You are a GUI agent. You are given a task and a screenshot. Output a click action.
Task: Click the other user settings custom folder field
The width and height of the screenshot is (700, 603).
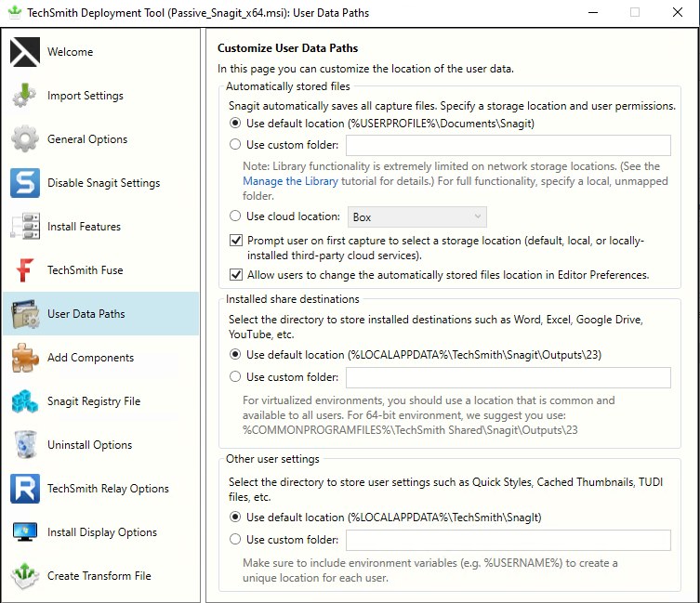pyautogui.click(x=508, y=540)
